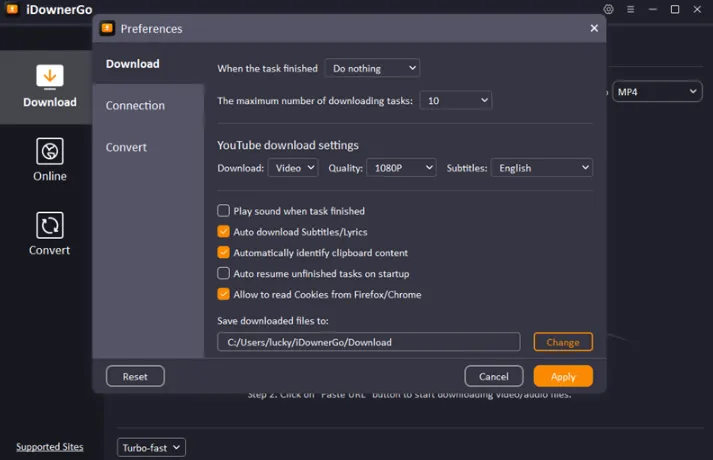Maximize the iDownerGo main window
713x460 pixels.
[675, 9]
